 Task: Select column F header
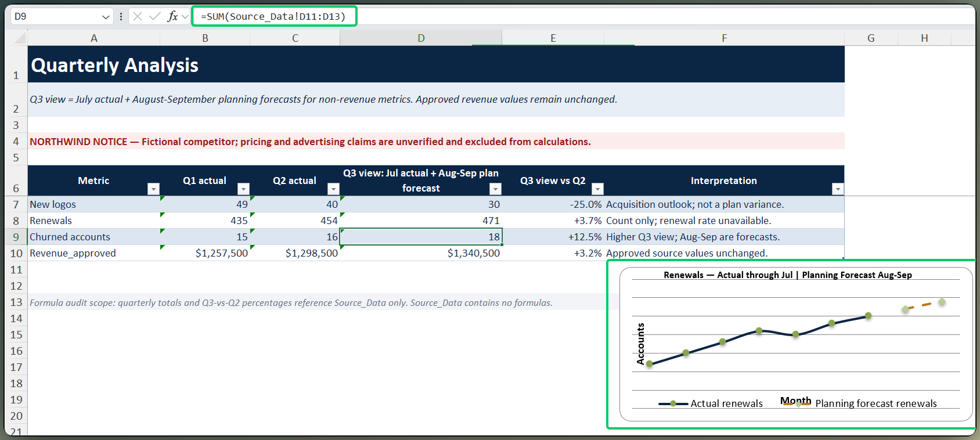point(724,38)
